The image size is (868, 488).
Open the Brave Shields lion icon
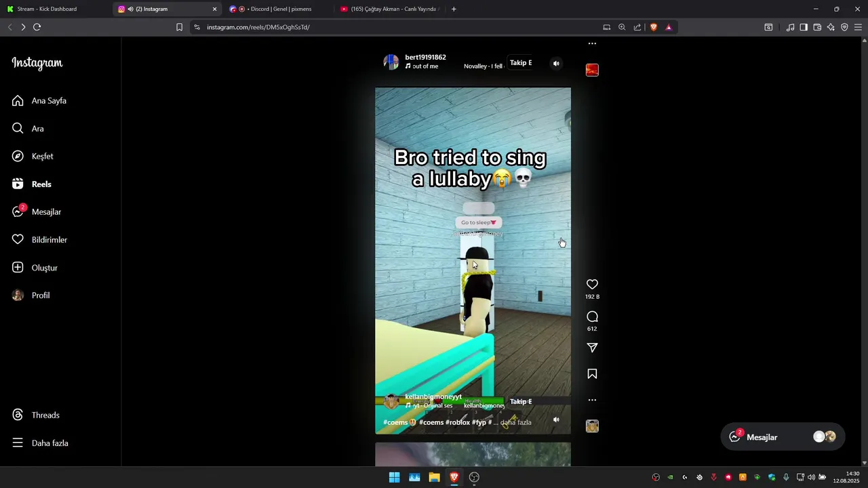(654, 27)
